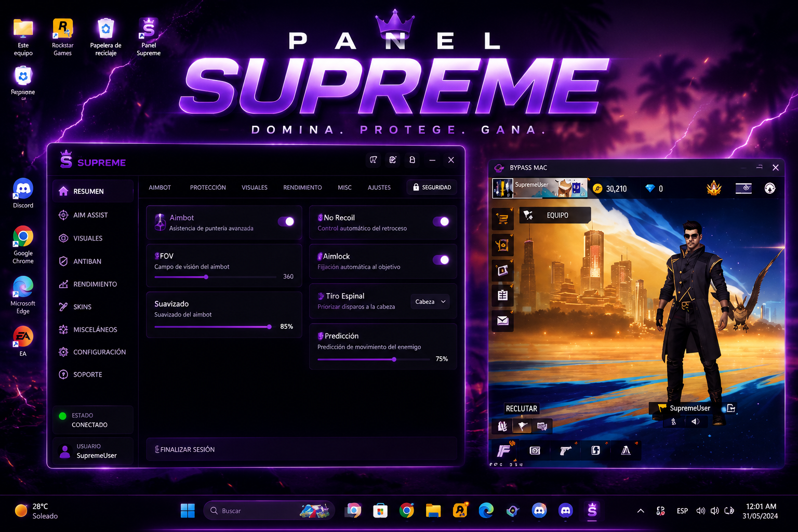Click the blue diamond currency icon
Screen dimensions: 798x532
coord(650,189)
